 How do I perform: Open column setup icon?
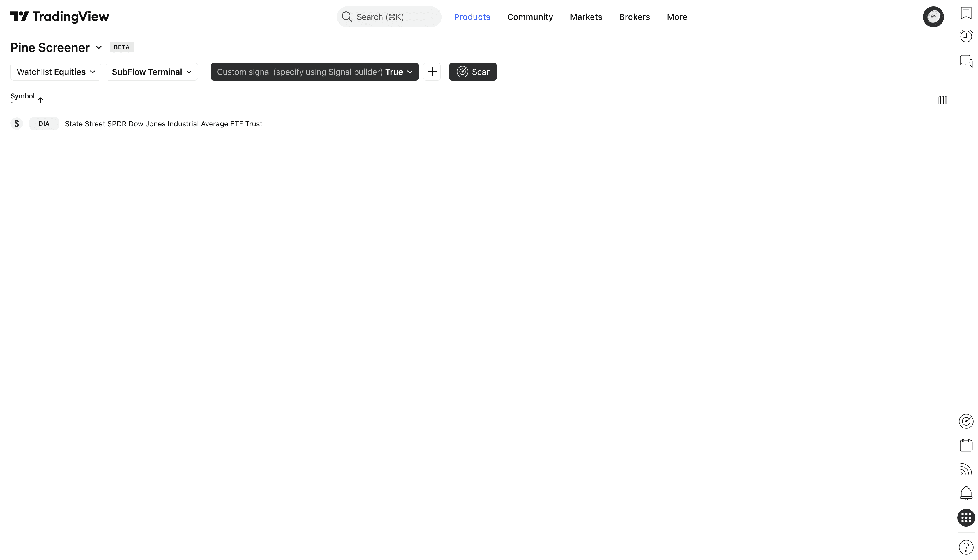click(x=942, y=100)
